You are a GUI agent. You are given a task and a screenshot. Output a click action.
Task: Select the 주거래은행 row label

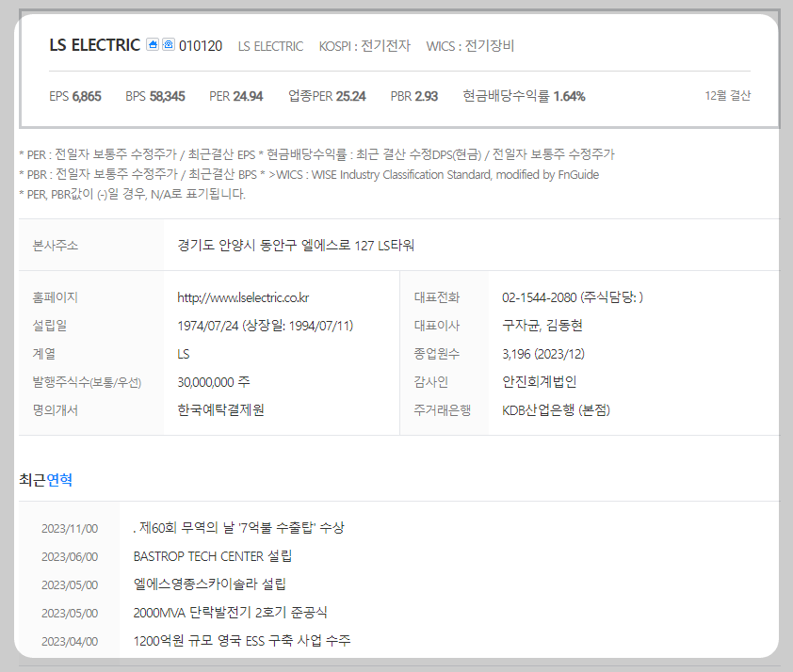[x=443, y=409]
